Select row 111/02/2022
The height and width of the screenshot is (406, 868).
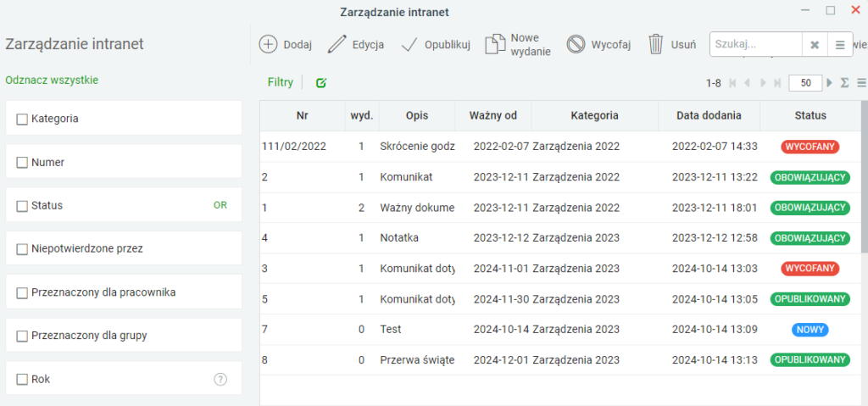point(560,147)
